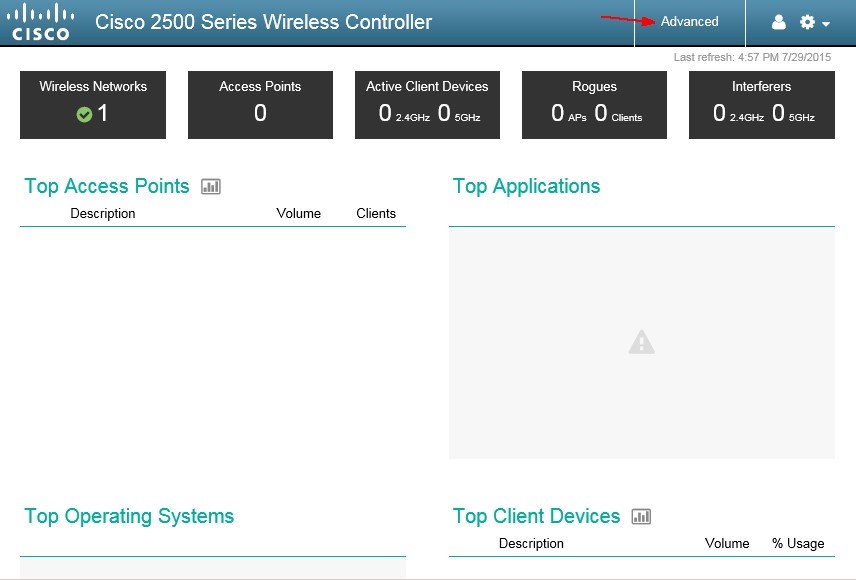856x580 pixels.
Task: Click the rogue APs count
Action: point(568,113)
